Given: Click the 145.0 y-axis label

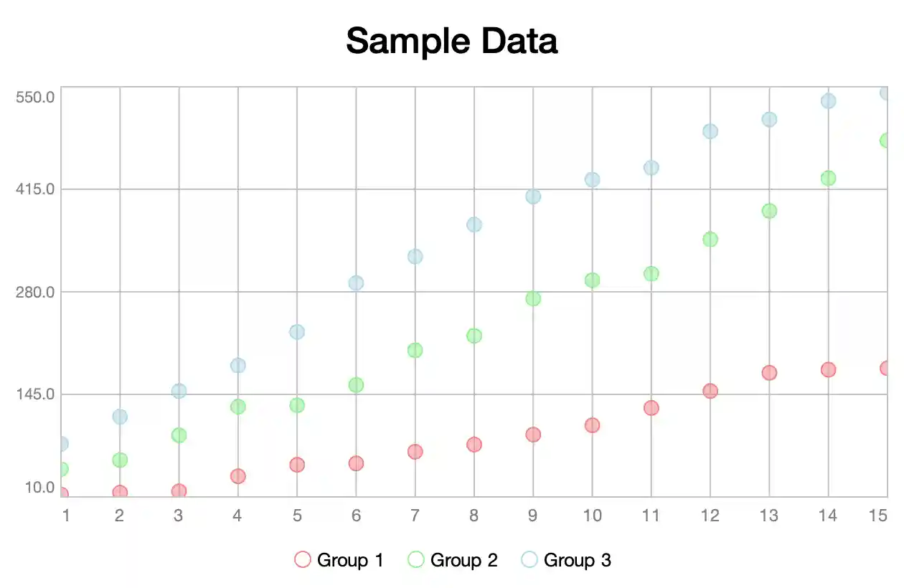Looking at the screenshot, I should click(35, 394).
